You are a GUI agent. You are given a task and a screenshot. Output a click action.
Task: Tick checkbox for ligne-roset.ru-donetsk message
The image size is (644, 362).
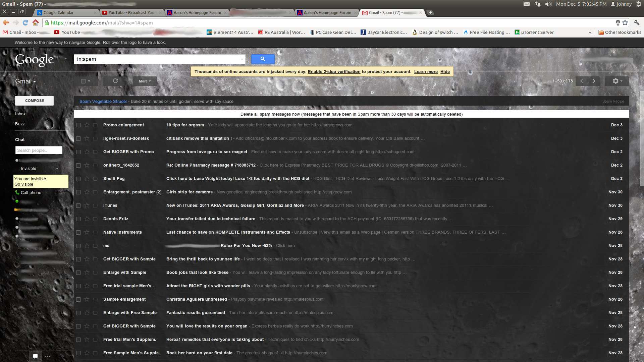78,138
